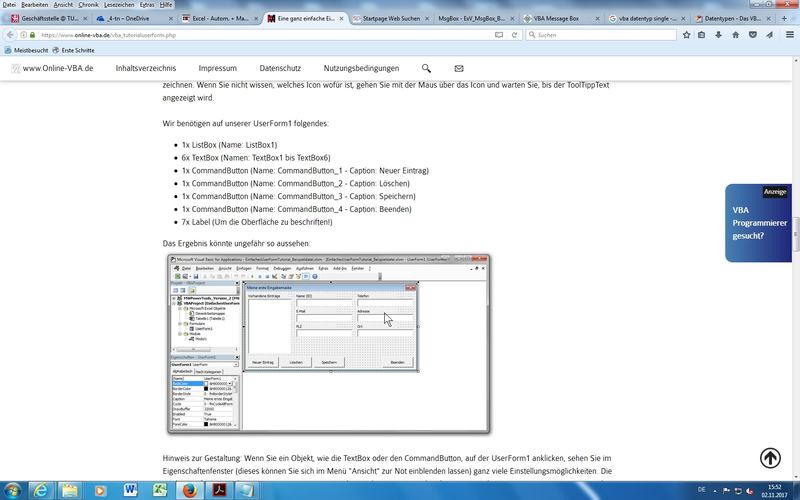Open Windows Explorer from the taskbar

coord(70,490)
